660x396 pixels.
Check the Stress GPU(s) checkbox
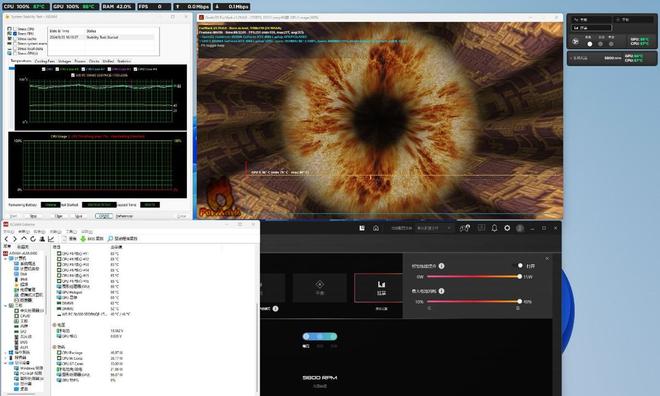[15, 53]
